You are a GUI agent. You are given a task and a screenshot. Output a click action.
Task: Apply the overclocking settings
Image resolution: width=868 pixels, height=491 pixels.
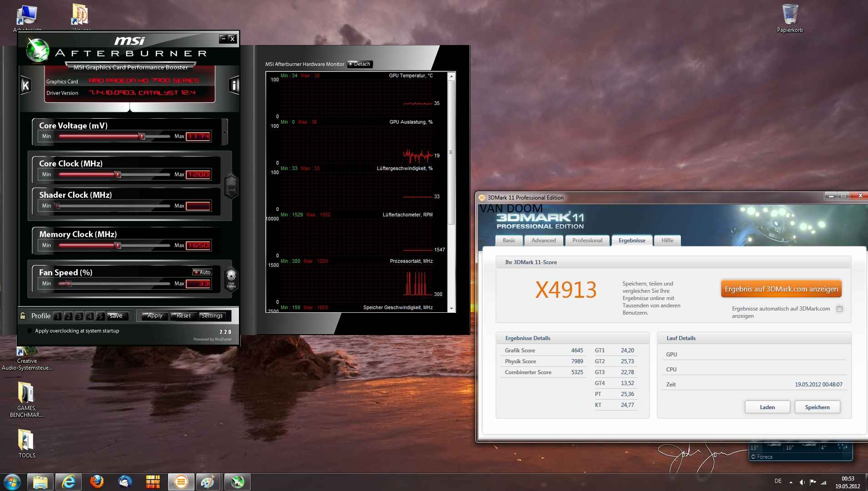tap(154, 316)
